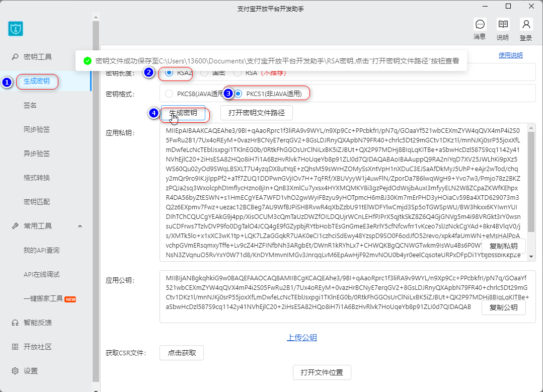Open 我的API查询 in the sidebar

pos(42,251)
